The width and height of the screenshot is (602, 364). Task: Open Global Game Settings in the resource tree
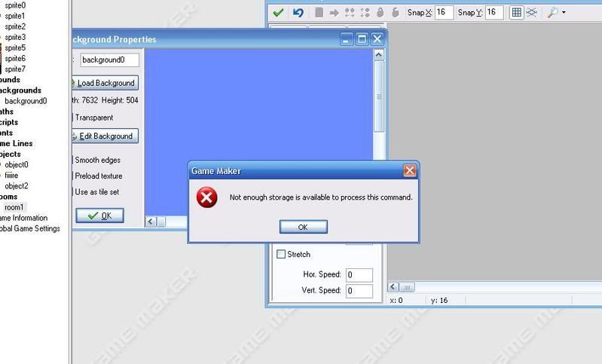click(30, 228)
